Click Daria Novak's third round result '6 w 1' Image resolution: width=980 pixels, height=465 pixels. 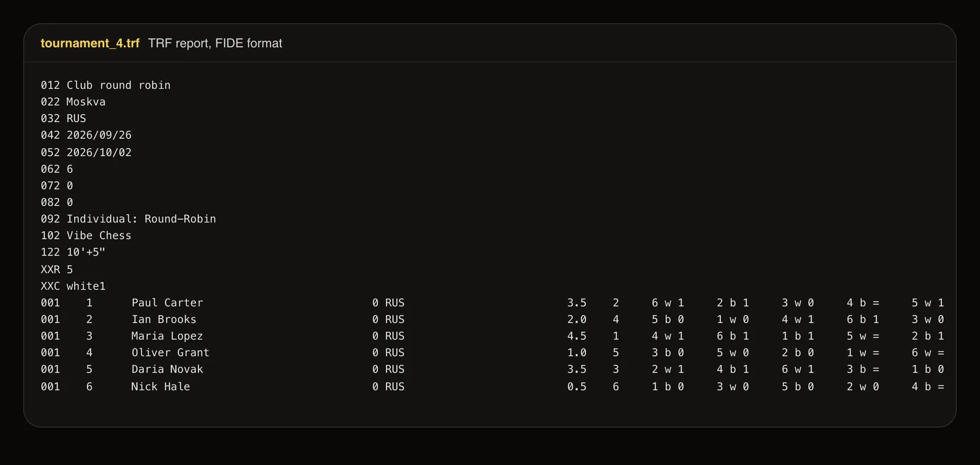[x=798, y=369]
